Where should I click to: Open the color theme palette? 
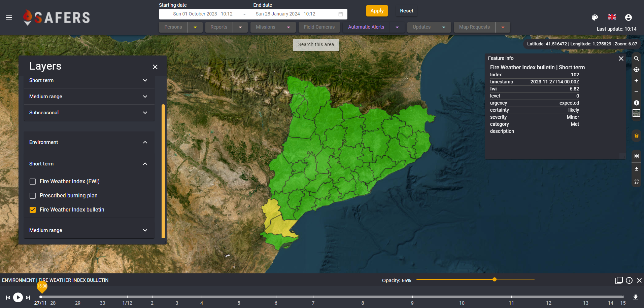595,17
